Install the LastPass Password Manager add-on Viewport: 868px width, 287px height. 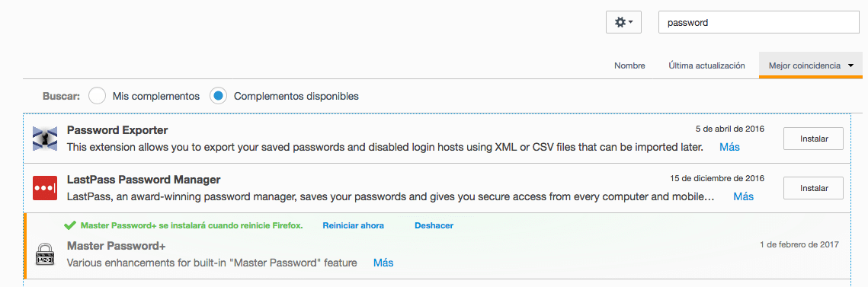point(813,188)
